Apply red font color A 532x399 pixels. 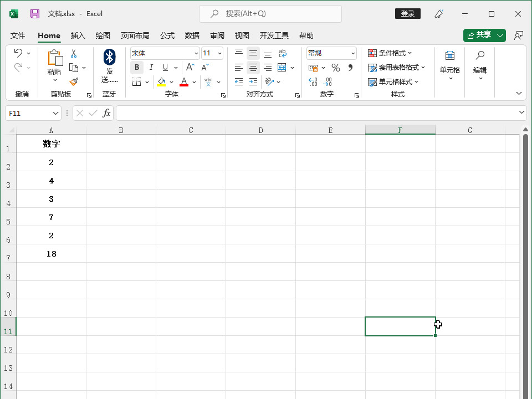tap(184, 82)
